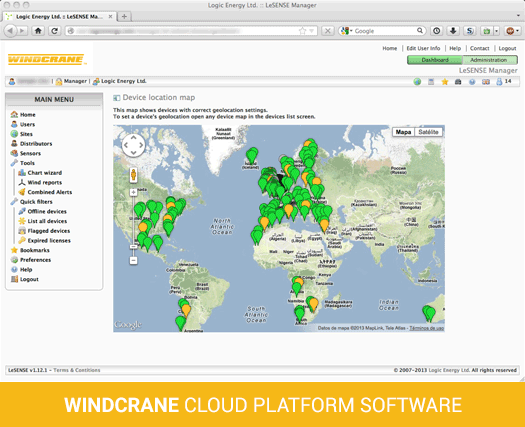Click Términos de uso map link
Screen dimensions: 525x427
coord(427,328)
